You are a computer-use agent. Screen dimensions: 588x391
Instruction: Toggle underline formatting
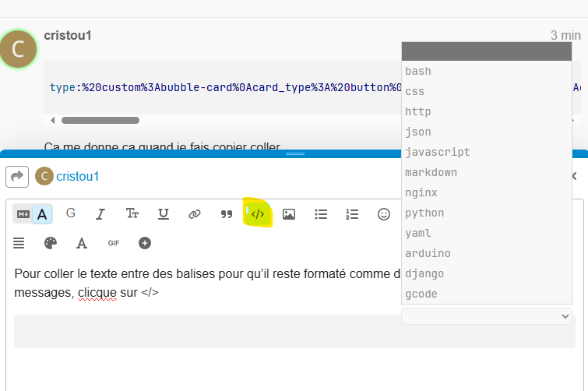[x=164, y=213]
